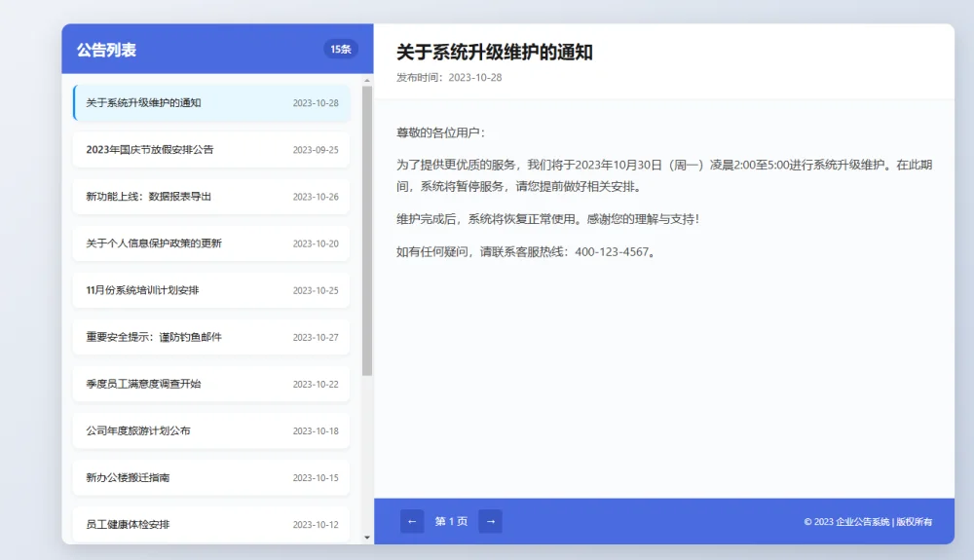Click the scrollbar down arrow in announcement list
The width and height of the screenshot is (974, 560).
click(x=367, y=538)
